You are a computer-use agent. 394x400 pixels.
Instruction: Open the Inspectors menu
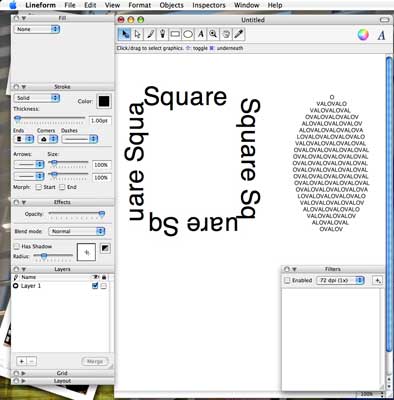(x=209, y=5)
